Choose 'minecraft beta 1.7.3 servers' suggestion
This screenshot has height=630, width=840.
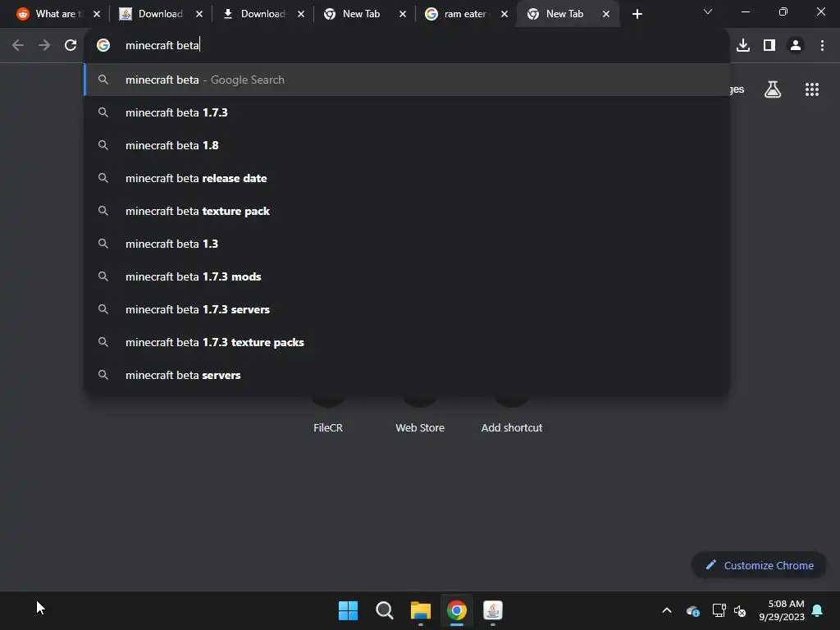(x=407, y=309)
